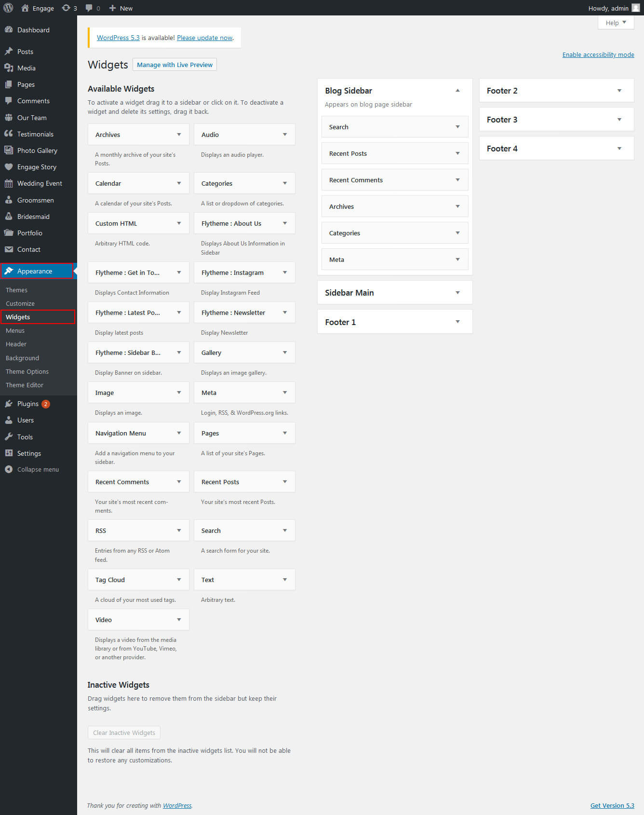
Task: Click the Bridesmaid person icon
Action: [x=9, y=216]
